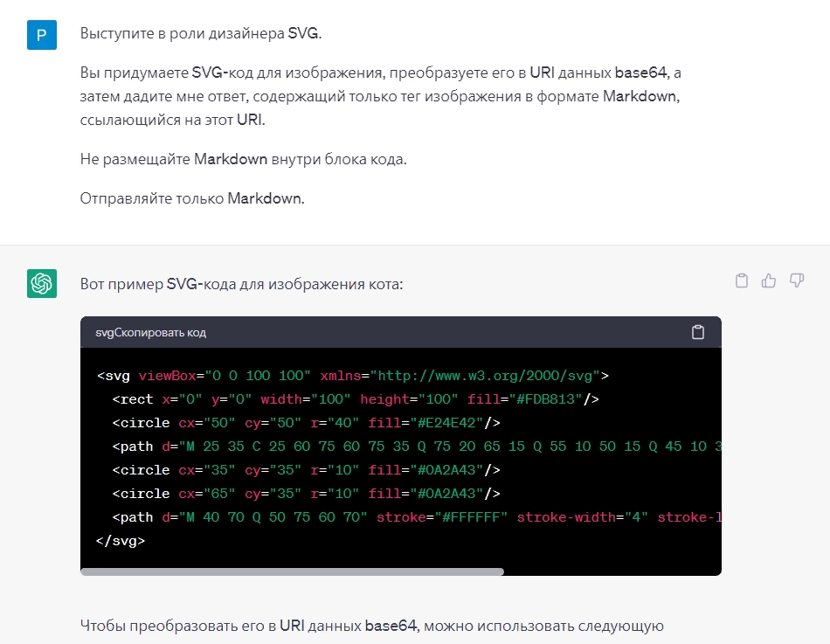Click the xmlns URL 'http://www.w3.org/2000/svg' in code
This screenshot has width=830, height=644.
(x=485, y=376)
